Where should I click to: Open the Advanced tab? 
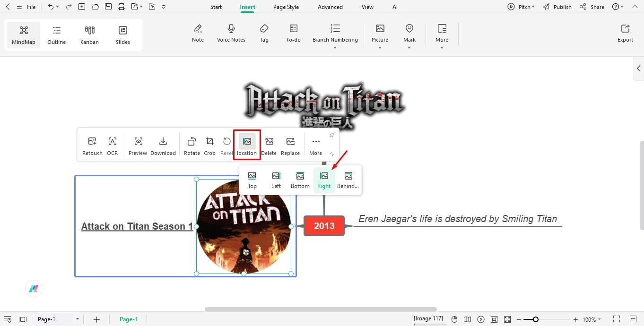click(330, 7)
